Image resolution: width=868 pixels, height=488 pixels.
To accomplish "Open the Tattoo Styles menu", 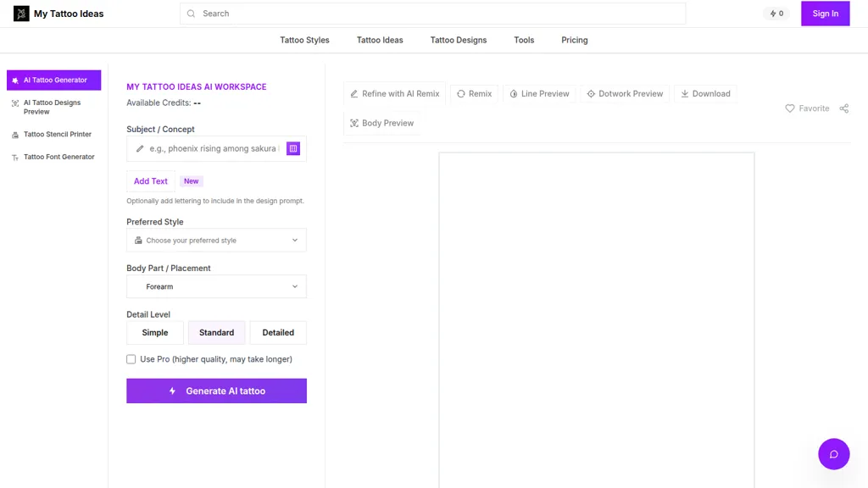I will coord(304,40).
